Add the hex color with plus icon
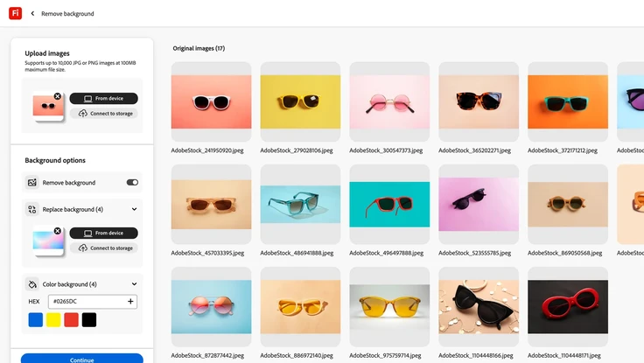644x363 pixels. point(130,302)
